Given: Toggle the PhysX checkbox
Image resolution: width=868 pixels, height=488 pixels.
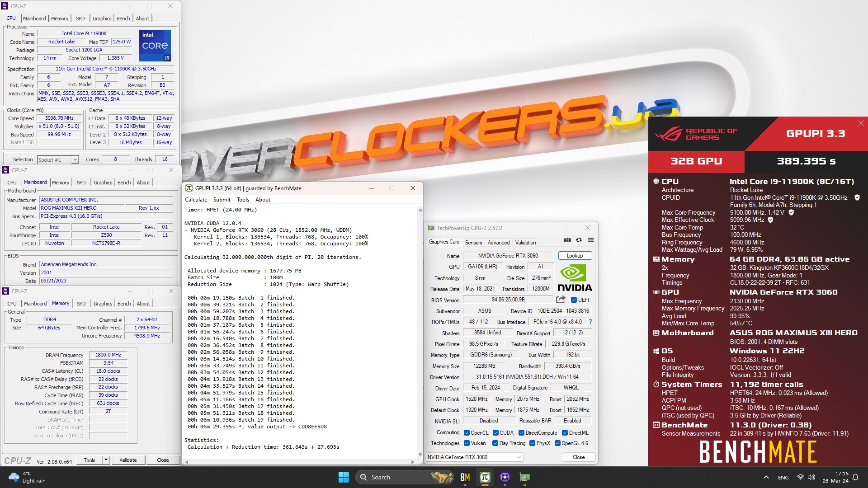Looking at the screenshot, I should pos(532,443).
